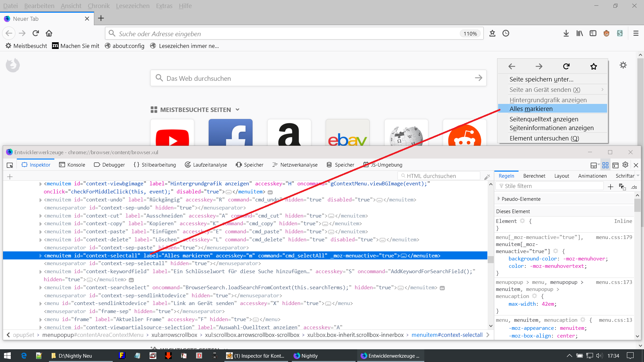Screen dimensions: 644x362
Task: Click the bookmark star in context menu
Action: pyautogui.click(x=593, y=66)
